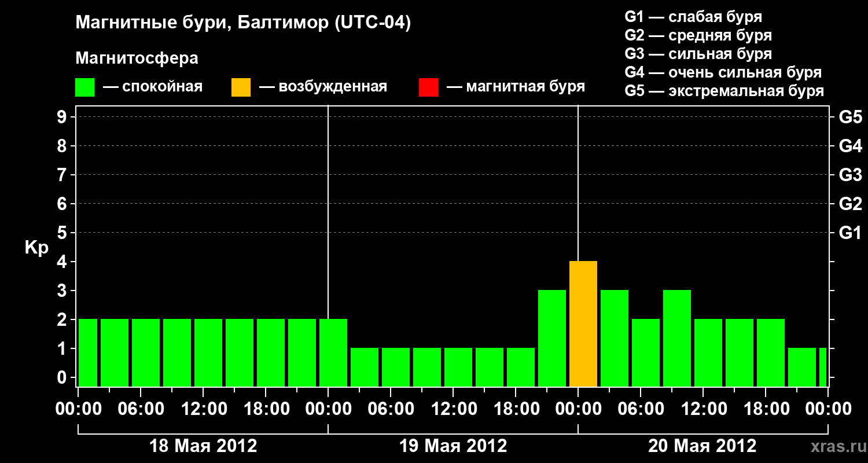Click the title 'Магнитные бури, Балтимор (UTC-04)'
The height and width of the screenshot is (463, 868).
point(243,24)
